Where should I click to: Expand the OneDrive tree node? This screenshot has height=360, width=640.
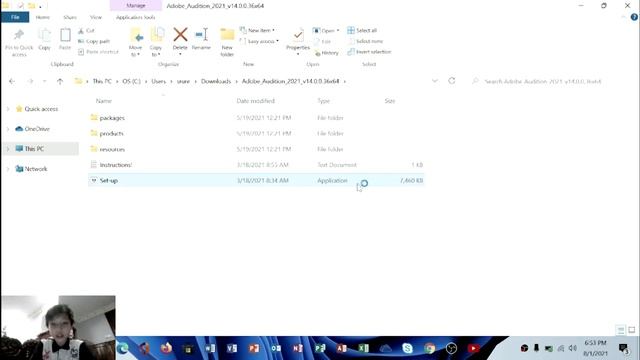8,129
